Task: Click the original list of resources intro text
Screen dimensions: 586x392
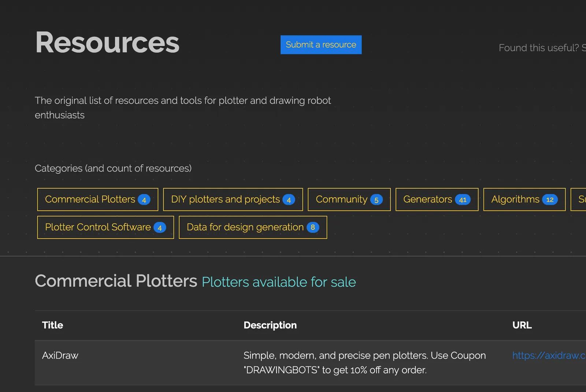Action: (x=183, y=108)
